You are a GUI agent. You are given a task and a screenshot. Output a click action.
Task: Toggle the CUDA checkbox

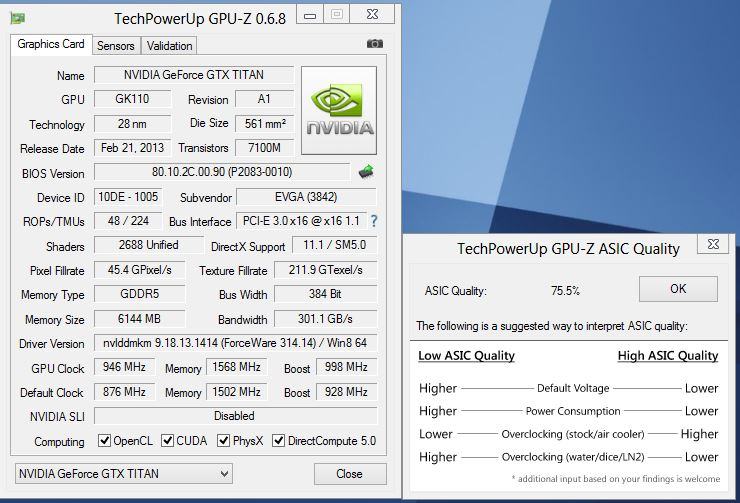point(167,440)
